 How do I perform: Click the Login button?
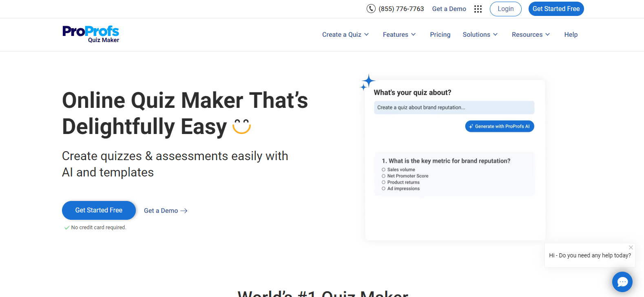point(506,9)
